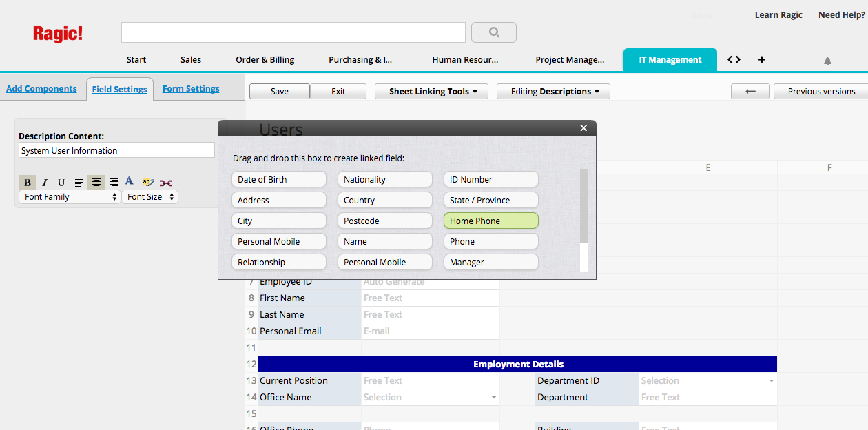The height and width of the screenshot is (430, 868).
Task: Click the highlighted Home Phone box
Action: click(x=491, y=221)
